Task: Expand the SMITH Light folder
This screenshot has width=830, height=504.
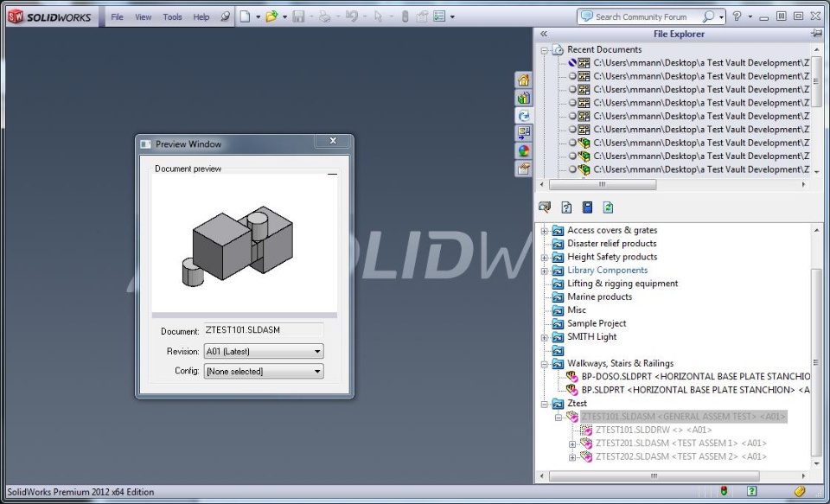Action: (x=544, y=337)
